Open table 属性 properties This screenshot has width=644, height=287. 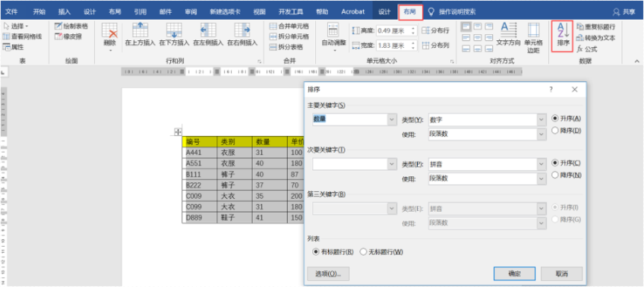coord(14,47)
